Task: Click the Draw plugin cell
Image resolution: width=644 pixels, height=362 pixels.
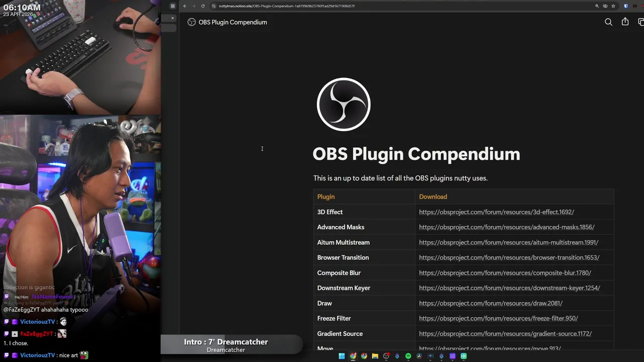Action: click(364, 303)
